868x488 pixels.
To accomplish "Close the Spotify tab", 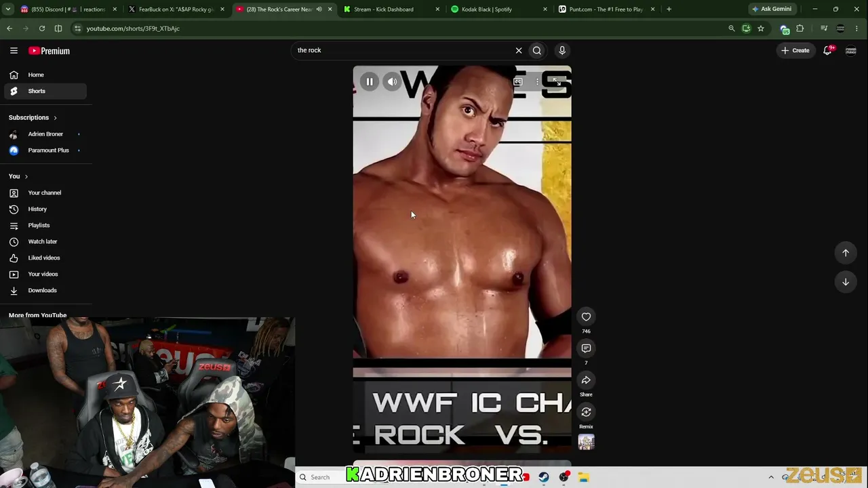I will point(545,9).
